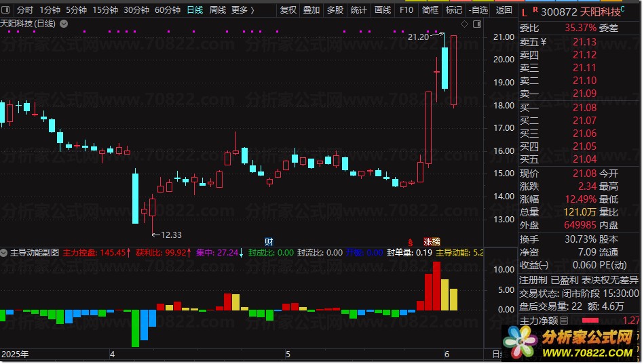Select the 30分钟 period
644x364 pixels.
pos(136,10)
